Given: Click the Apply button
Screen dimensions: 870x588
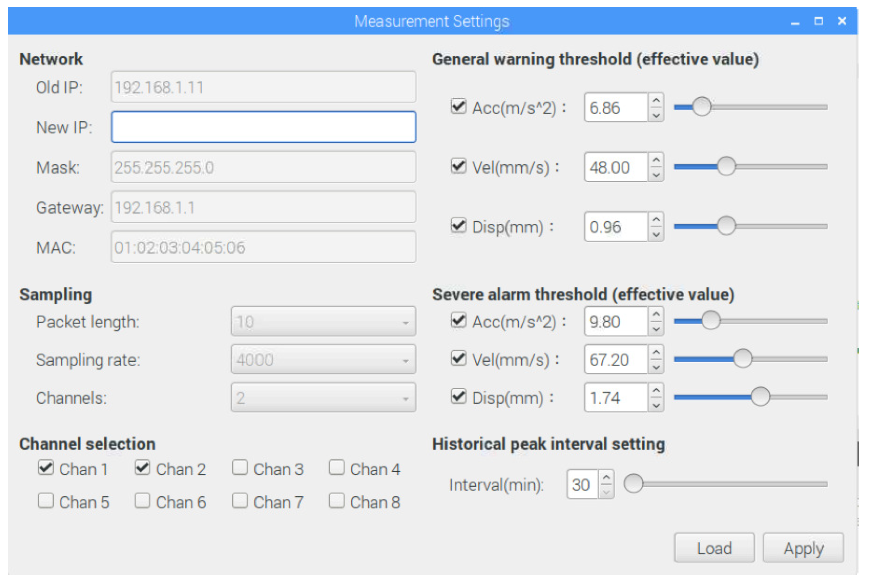Looking at the screenshot, I should pos(803,548).
